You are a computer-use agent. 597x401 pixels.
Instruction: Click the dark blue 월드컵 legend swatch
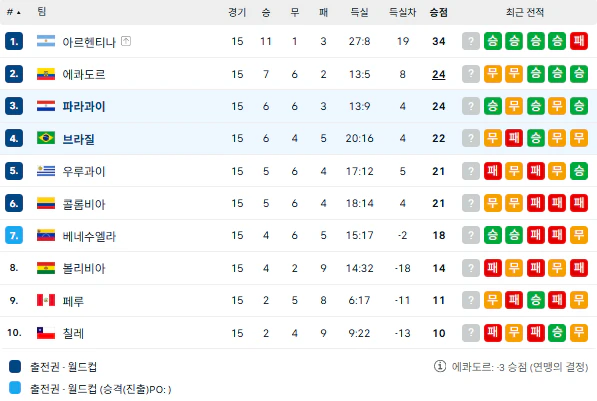pyautogui.click(x=15, y=366)
